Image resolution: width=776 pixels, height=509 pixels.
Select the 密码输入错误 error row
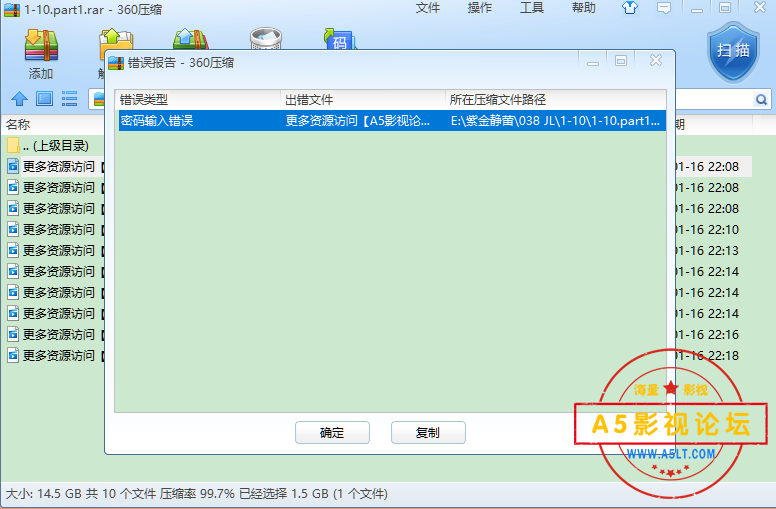tap(392, 121)
